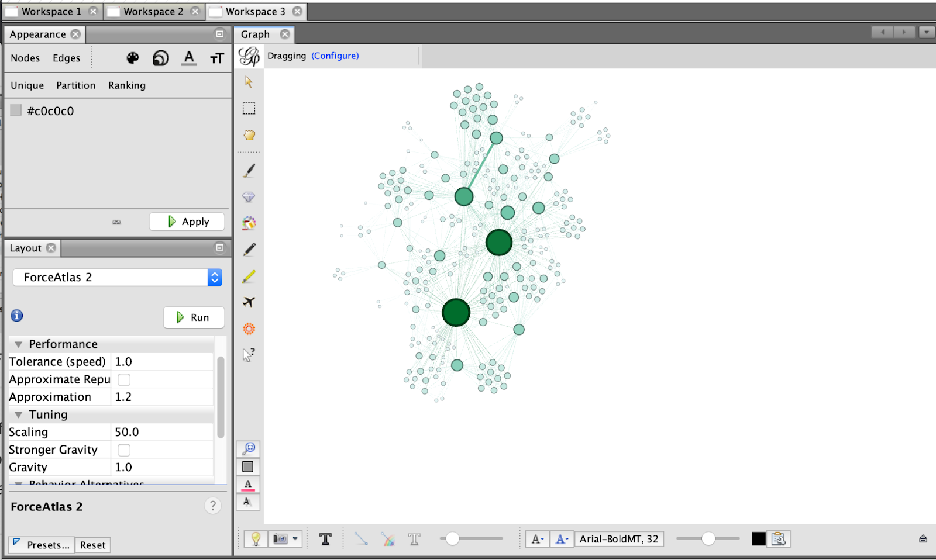Toggle the auto-apply chain link icon

point(117,222)
